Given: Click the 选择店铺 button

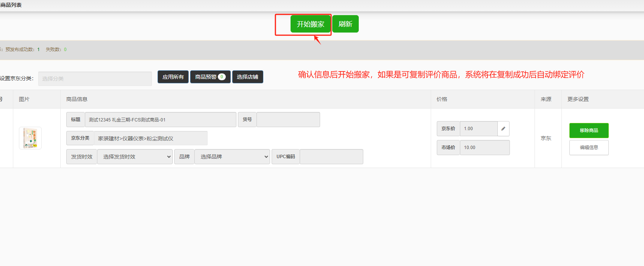Looking at the screenshot, I should [247, 77].
